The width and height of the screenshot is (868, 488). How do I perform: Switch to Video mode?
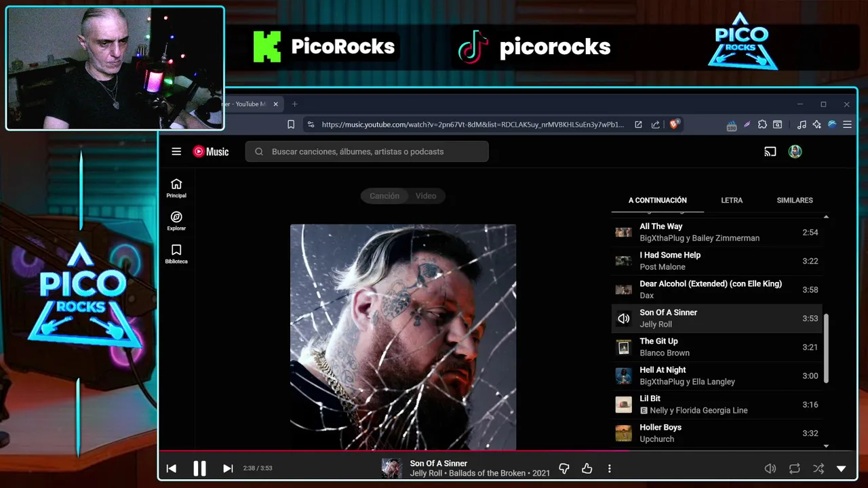click(426, 196)
